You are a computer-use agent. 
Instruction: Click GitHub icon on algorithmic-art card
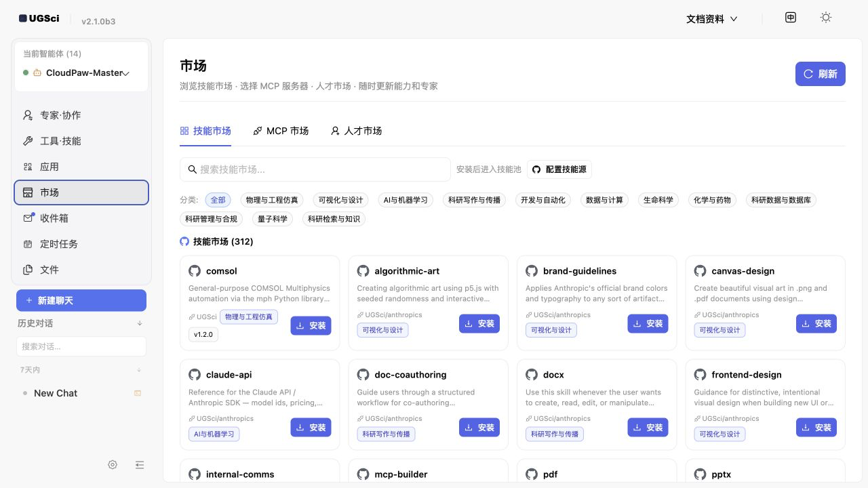[363, 271]
